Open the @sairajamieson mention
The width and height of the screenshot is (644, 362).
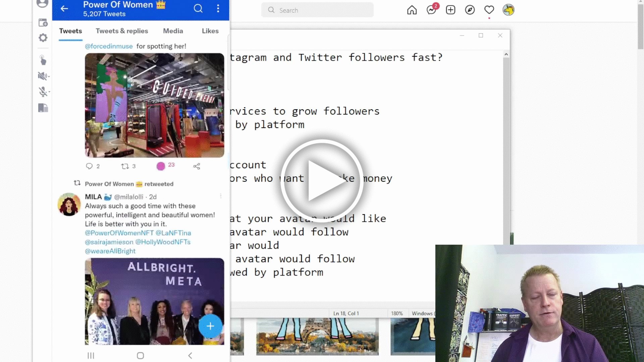point(109,242)
